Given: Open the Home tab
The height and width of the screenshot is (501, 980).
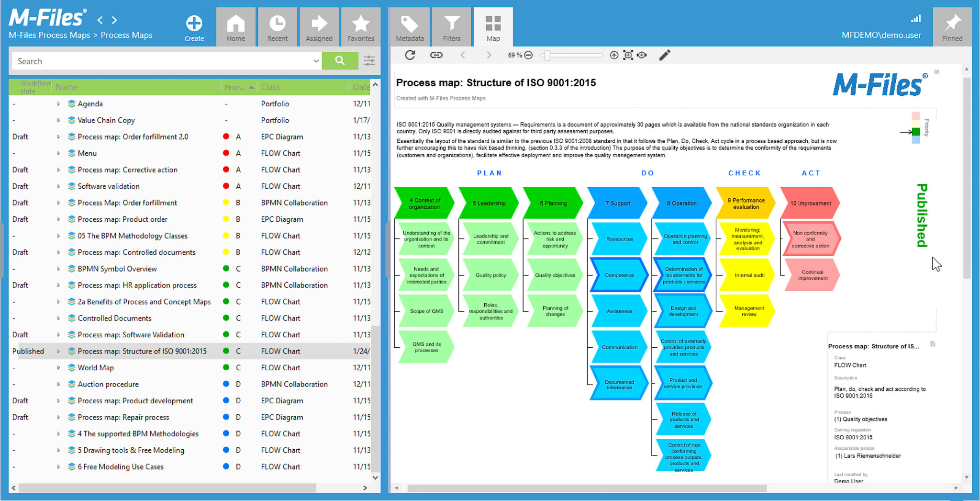Looking at the screenshot, I should (236, 27).
